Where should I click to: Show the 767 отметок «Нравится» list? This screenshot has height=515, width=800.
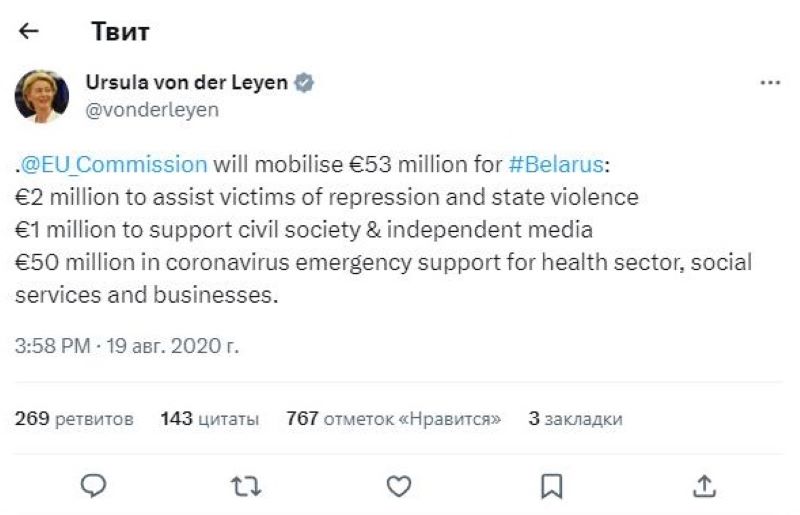(x=393, y=419)
